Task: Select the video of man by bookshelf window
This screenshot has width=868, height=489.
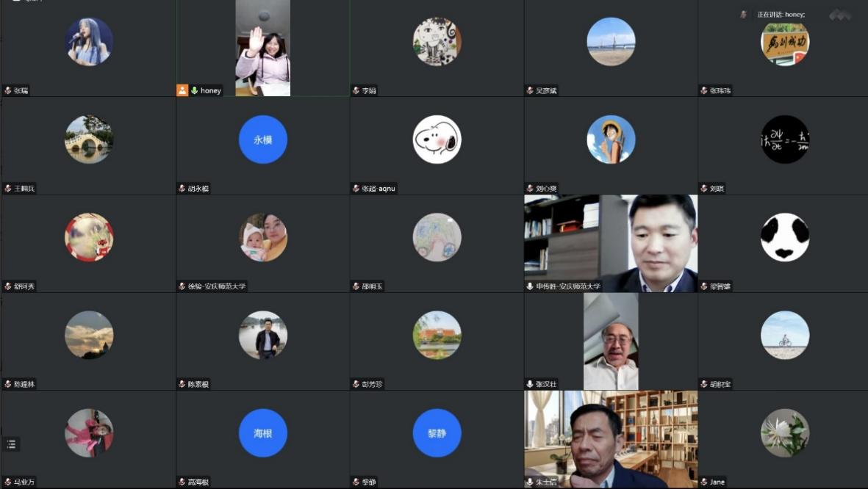Action: (610, 439)
